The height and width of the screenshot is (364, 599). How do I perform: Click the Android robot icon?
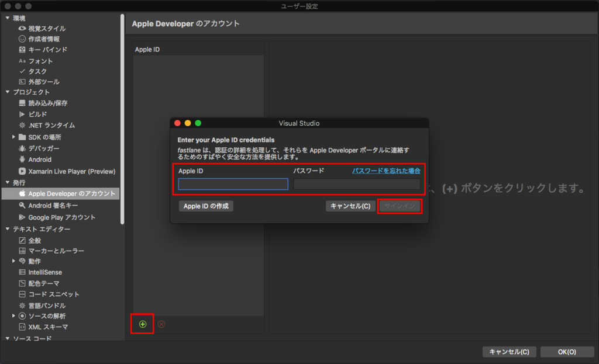point(22,160)
